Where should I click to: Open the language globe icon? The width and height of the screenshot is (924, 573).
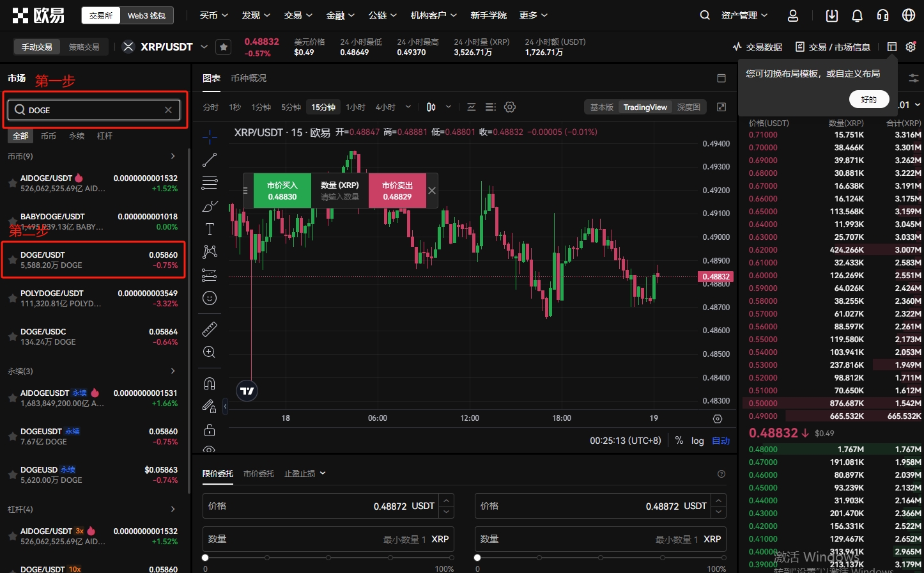[909, 15]
